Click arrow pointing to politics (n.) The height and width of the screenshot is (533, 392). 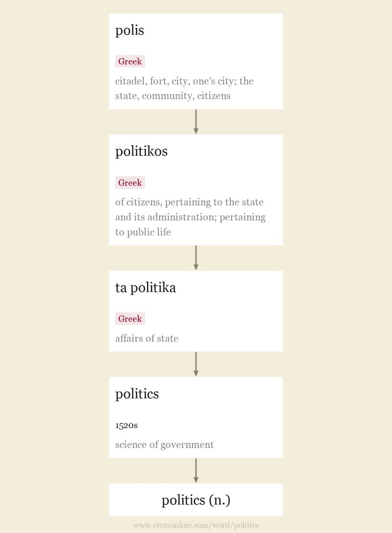point(196,470)
